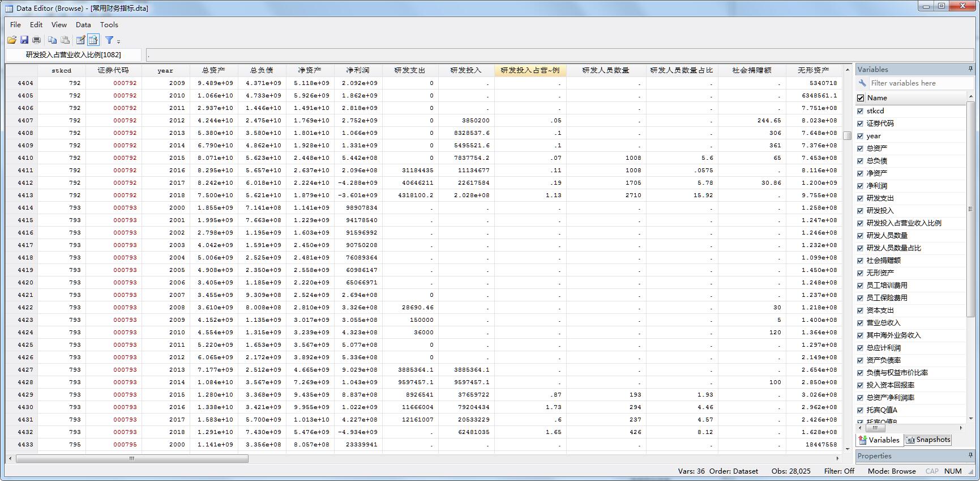Click the data grid scroll down arrow
Screen dimensions: 980x481
[847, 449]
